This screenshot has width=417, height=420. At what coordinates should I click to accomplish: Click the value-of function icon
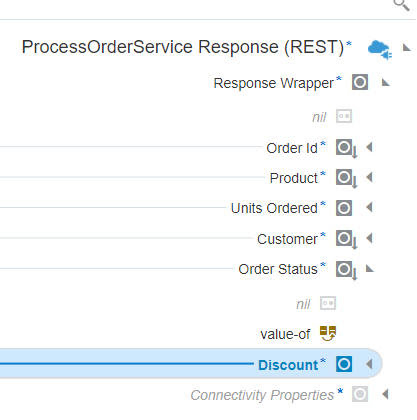pos(328,334)
